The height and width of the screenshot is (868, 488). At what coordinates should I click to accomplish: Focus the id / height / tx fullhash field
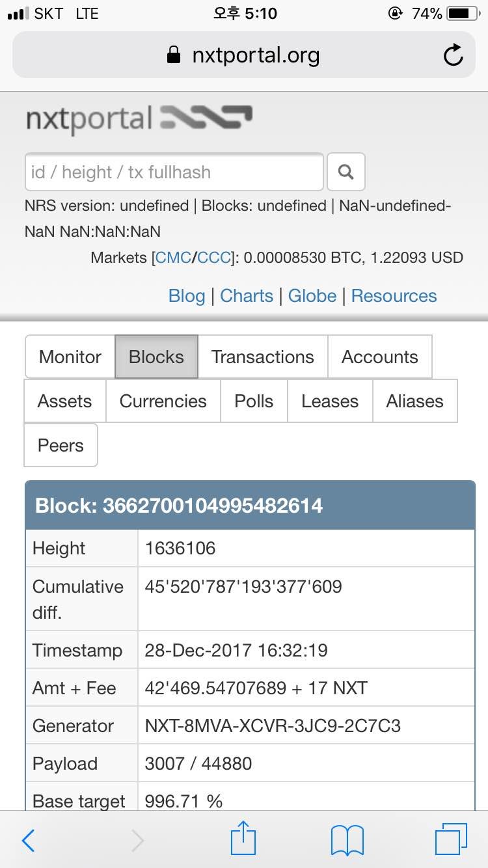pos(174,172)
